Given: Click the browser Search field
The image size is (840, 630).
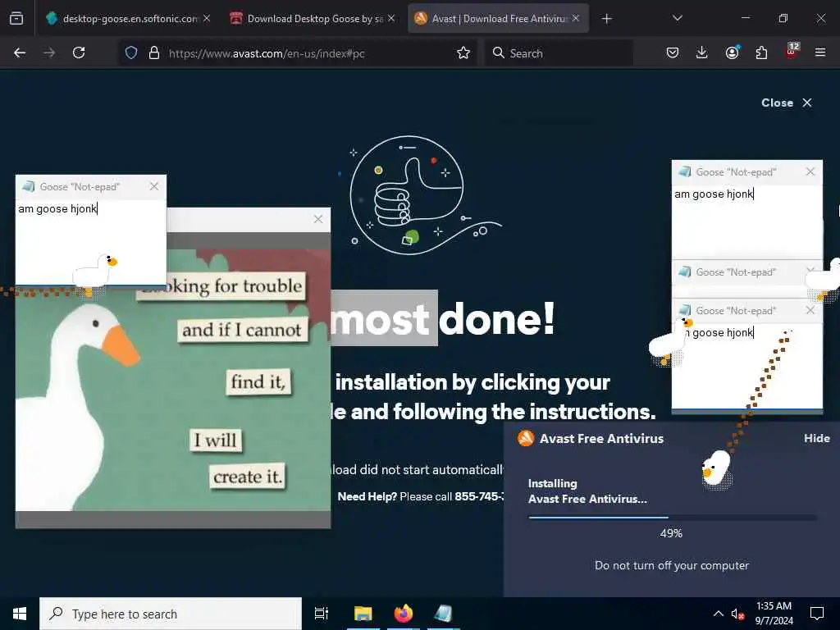Looking at the screenshot, I should click(x=559, y=53).
